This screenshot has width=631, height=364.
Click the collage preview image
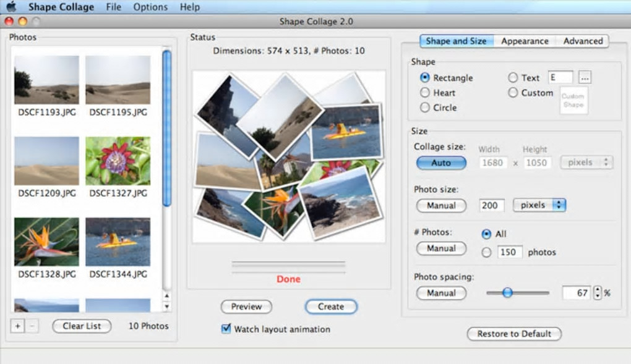(x=288, y=156)
